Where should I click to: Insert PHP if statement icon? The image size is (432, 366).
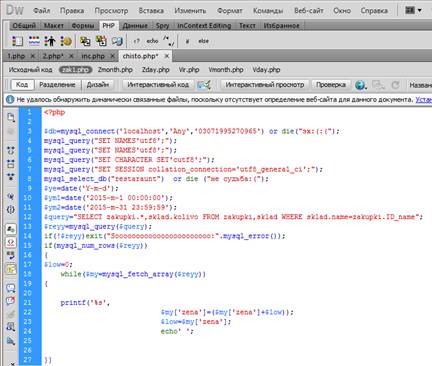click(x=188, y=41)
